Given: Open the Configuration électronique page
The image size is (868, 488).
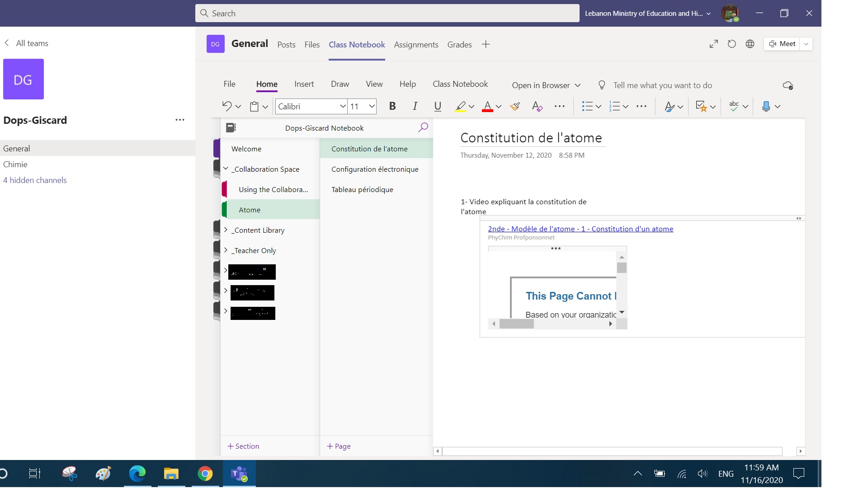Looking at the screenshot, I should tap(376, 169).
